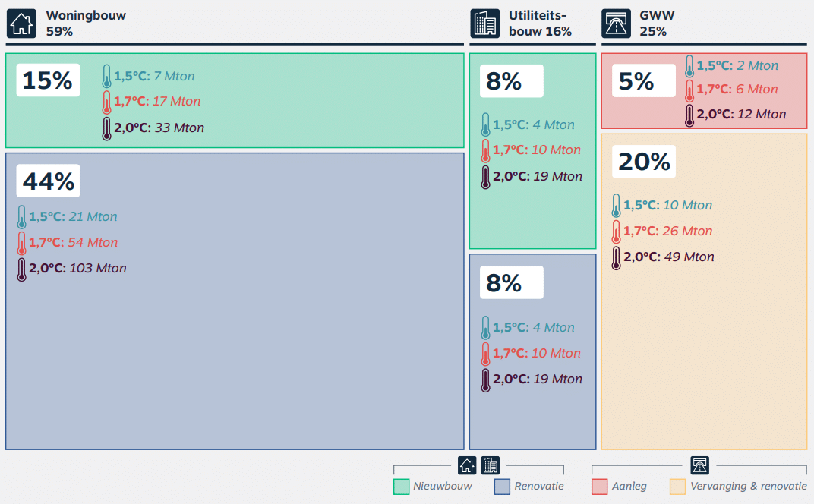814x504 pixels.
Task: Click the 44% label in renovation block
Action: 48,181
